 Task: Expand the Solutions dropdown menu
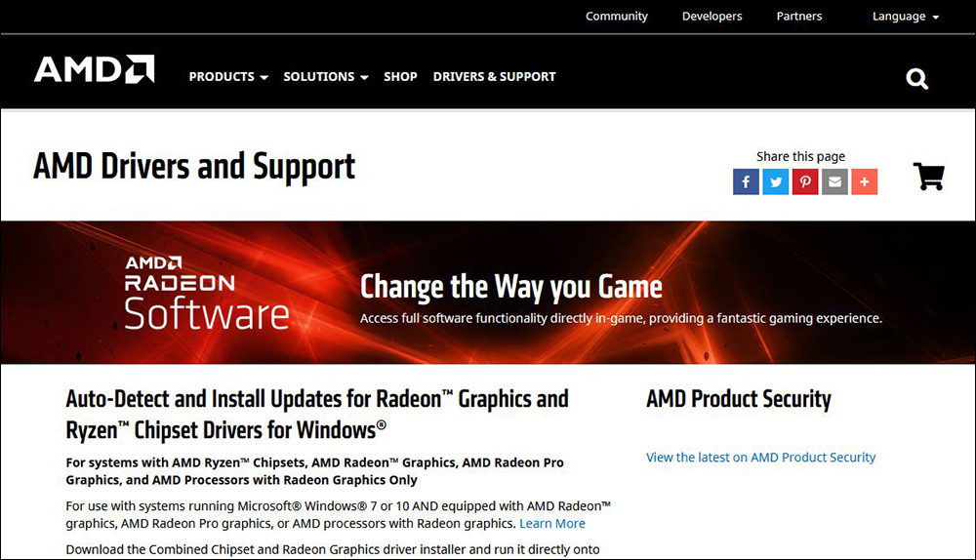click(x=326, y=76)
